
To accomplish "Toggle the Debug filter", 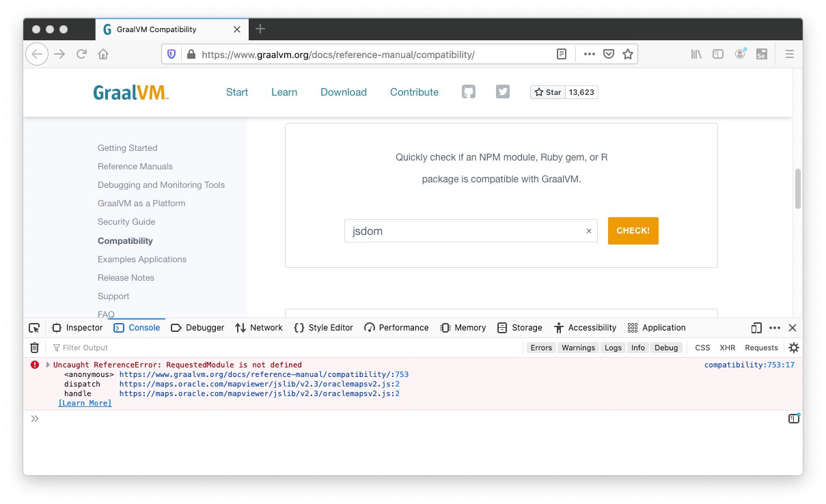I will (666, 348).
